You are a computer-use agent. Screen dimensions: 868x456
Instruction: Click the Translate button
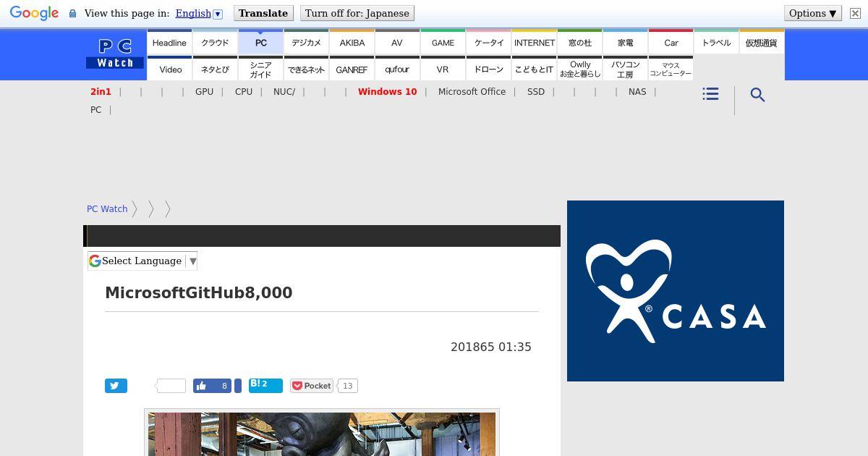pos(263,13)
